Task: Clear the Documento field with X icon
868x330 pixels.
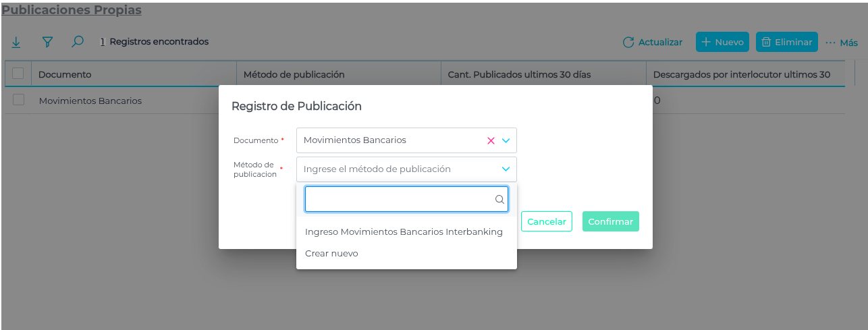Action: pos(491,140)
